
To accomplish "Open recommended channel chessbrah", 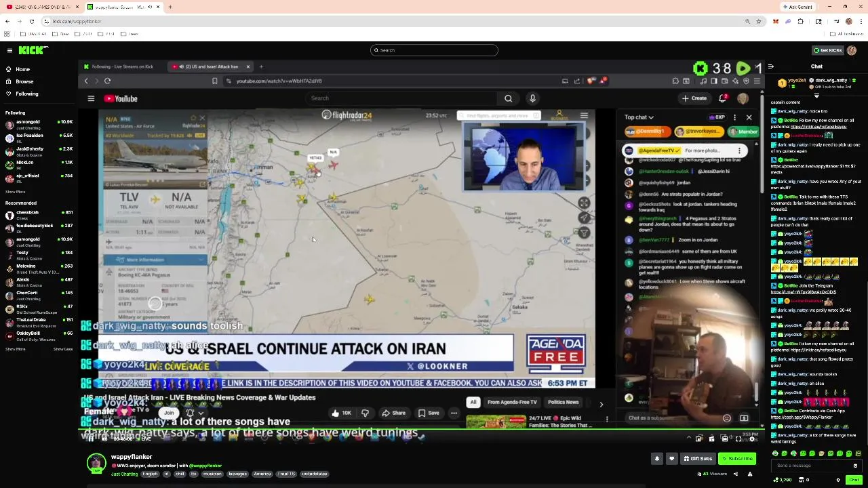I will pos(37,215).
